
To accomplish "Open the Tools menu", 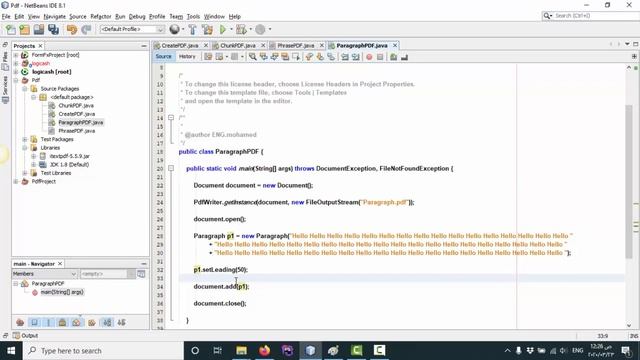I will pos(193,17).
